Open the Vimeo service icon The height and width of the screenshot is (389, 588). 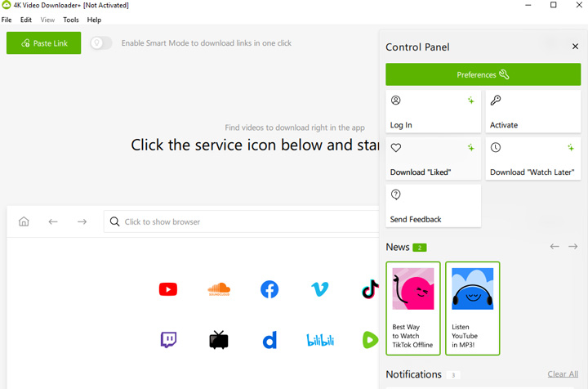point(320,289)
